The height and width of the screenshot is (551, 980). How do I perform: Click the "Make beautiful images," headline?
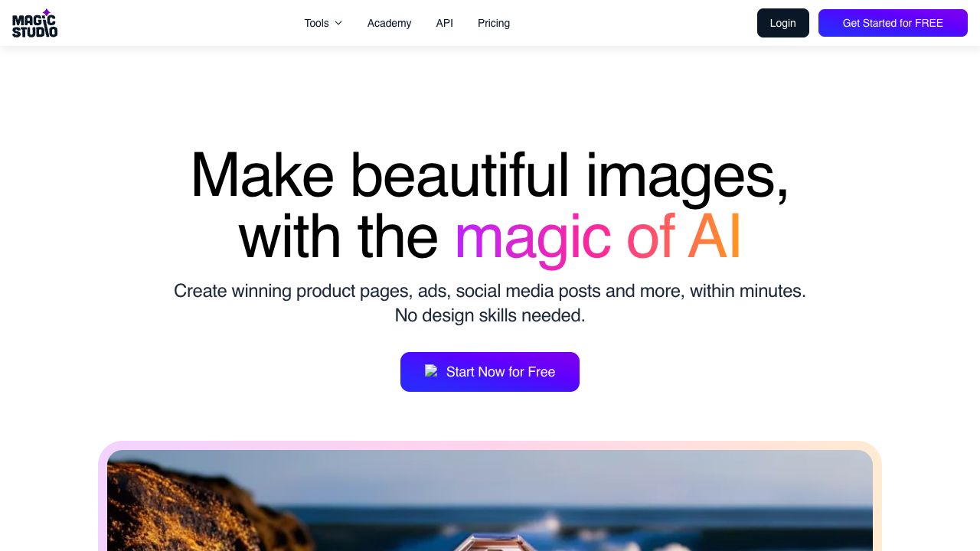pyautogui.click(x=490, y=175)
